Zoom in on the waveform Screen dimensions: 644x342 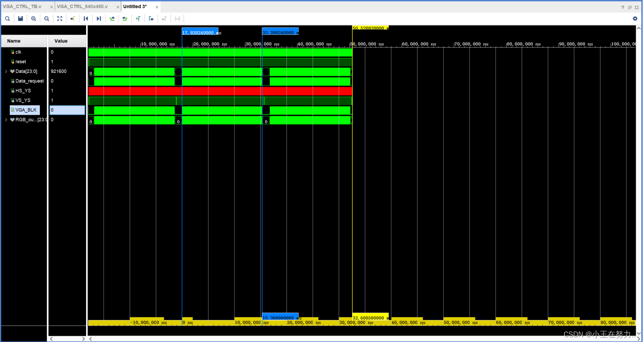34,18
